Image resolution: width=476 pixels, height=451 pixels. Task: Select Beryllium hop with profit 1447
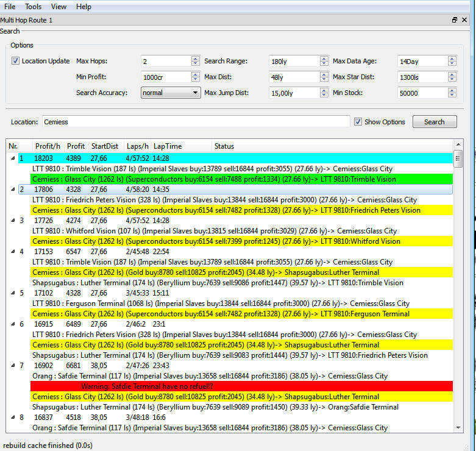pos(241,283)
